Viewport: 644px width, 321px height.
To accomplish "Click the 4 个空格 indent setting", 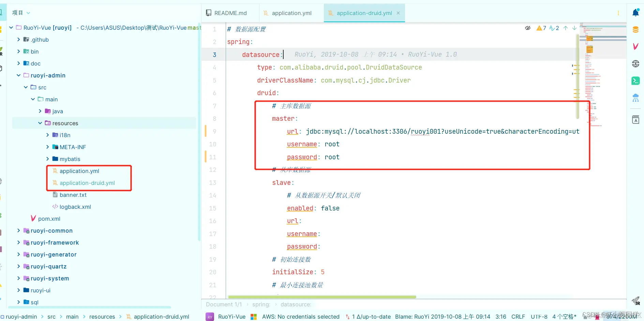I will click(x=565, y=317).
